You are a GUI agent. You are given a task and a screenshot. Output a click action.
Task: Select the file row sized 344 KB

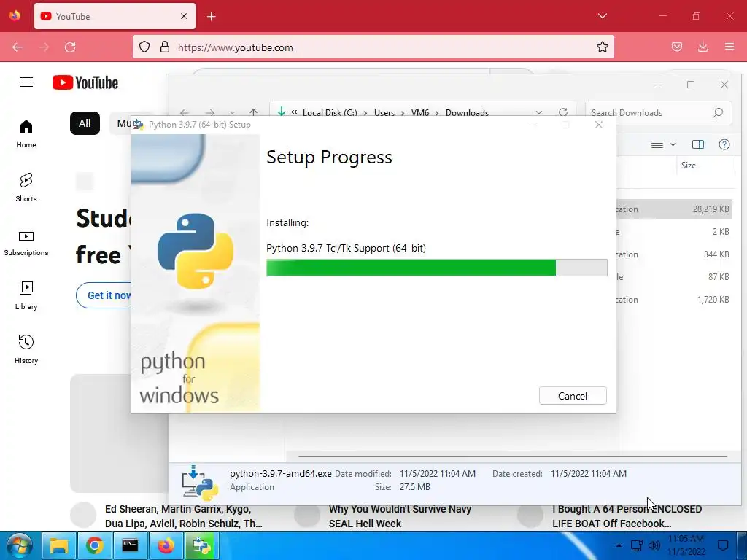coord(673,254)
